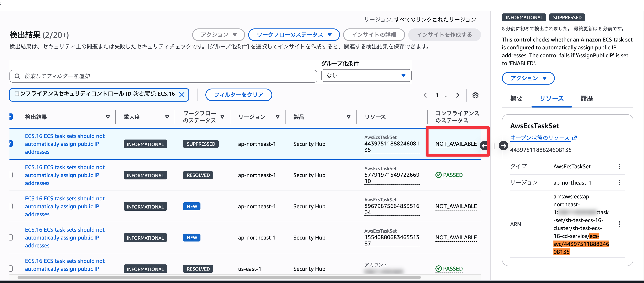Open ECS.16 finding link in us-east-1 row
The width and height of the screenshot is (644, 283).
coord(65,265)
